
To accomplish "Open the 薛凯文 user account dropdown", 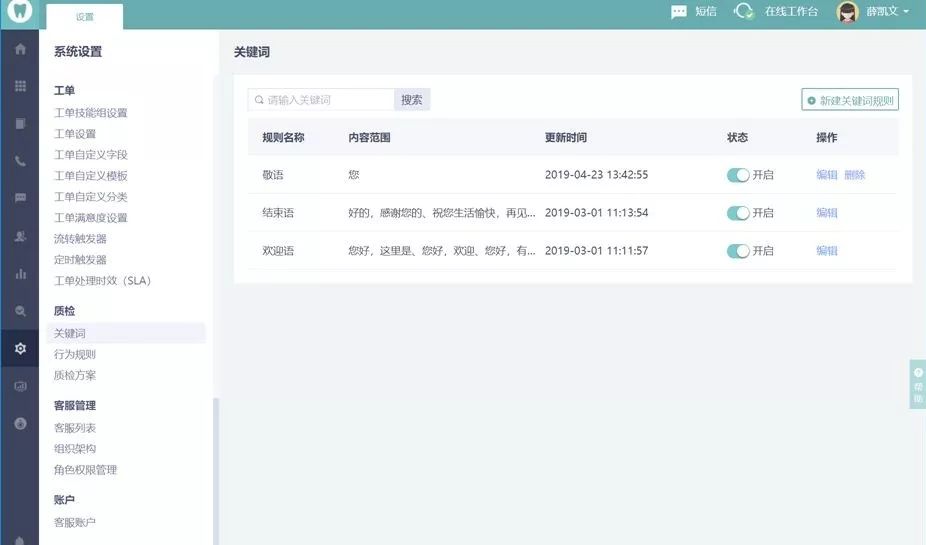I will click(x=873, y=12).
